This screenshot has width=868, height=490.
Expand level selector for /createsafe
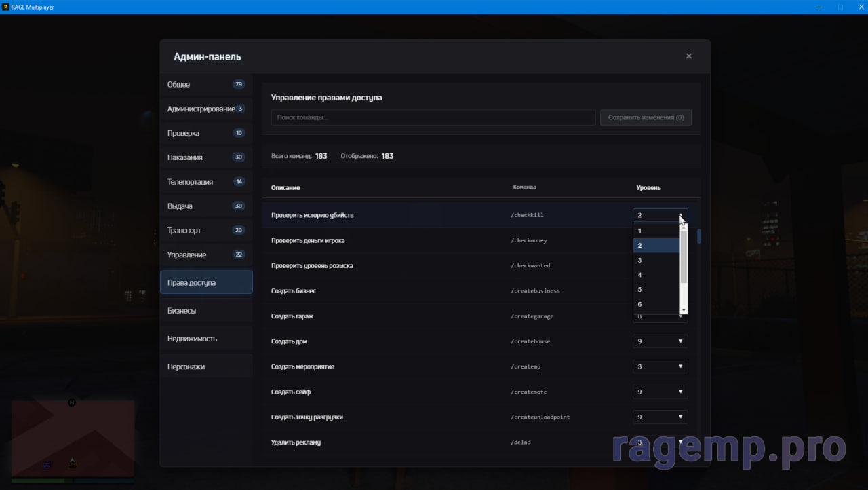click(660, 392)
